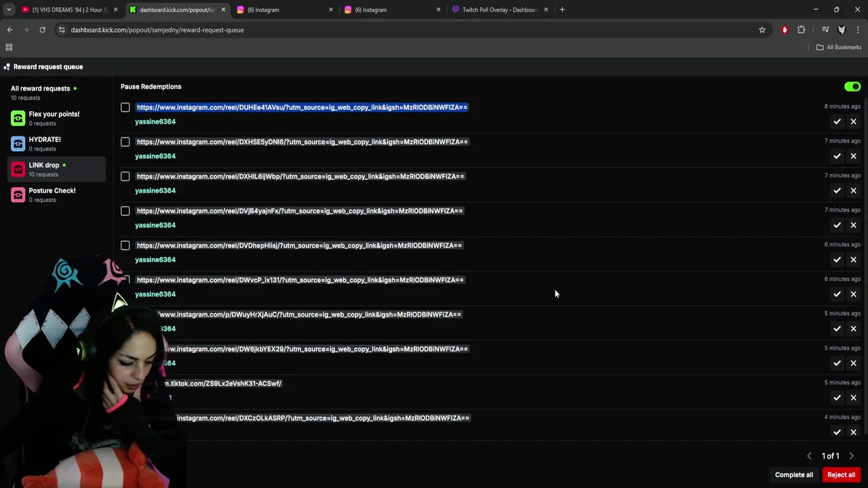Check the box for DVDhepHiisj reel
This screenshot has width=868, height=488.
pyautogui.click(x=125, y=246)
